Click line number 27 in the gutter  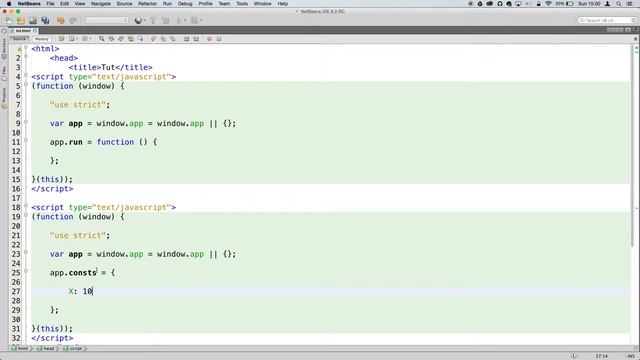click(x=16, y=291)
